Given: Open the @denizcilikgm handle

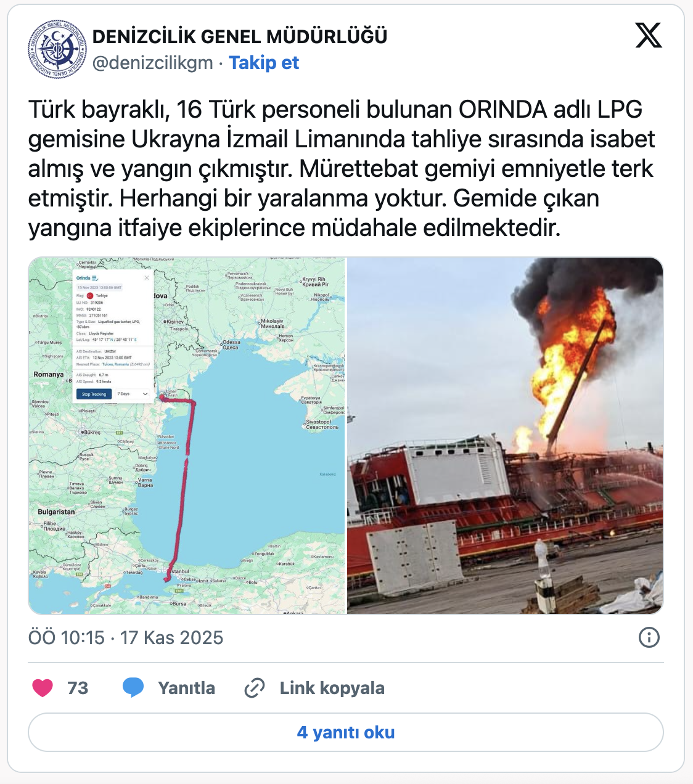Looking at the screenshot, I should click(x=153, y=63).
